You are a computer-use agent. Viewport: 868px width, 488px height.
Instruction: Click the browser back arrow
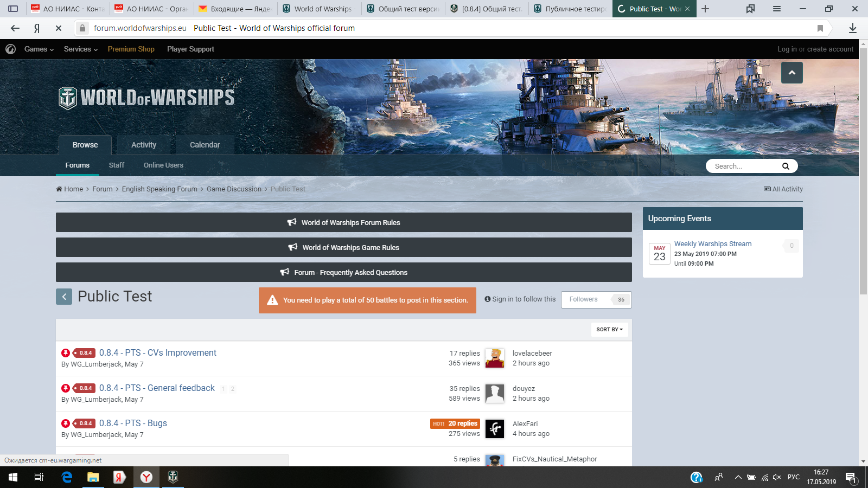[x=15, y=28]
